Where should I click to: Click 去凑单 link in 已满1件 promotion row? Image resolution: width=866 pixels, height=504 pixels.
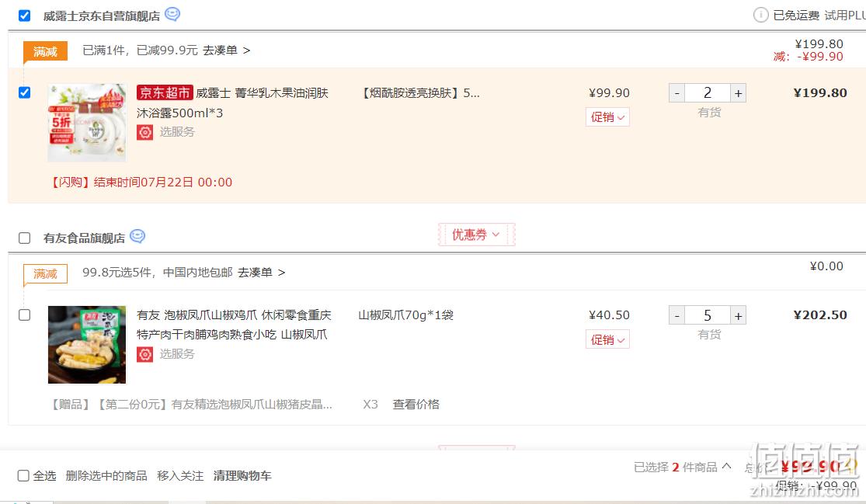[226, 50]
